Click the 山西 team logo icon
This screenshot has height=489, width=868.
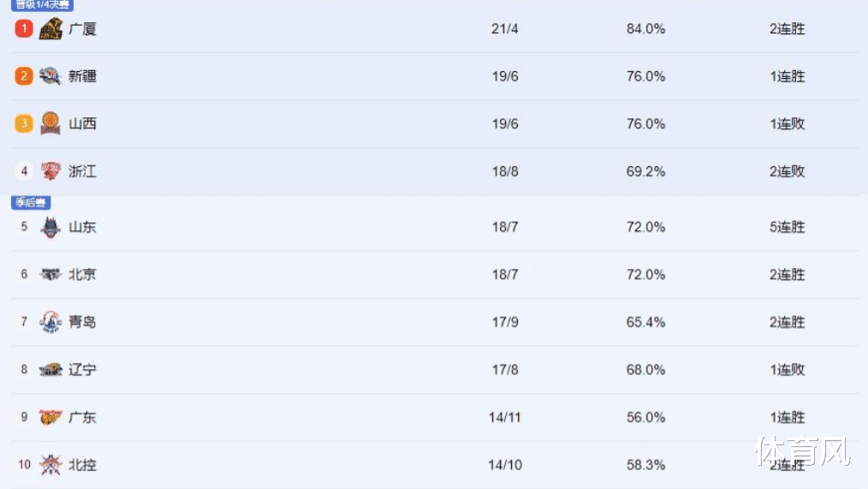point(51,123)
